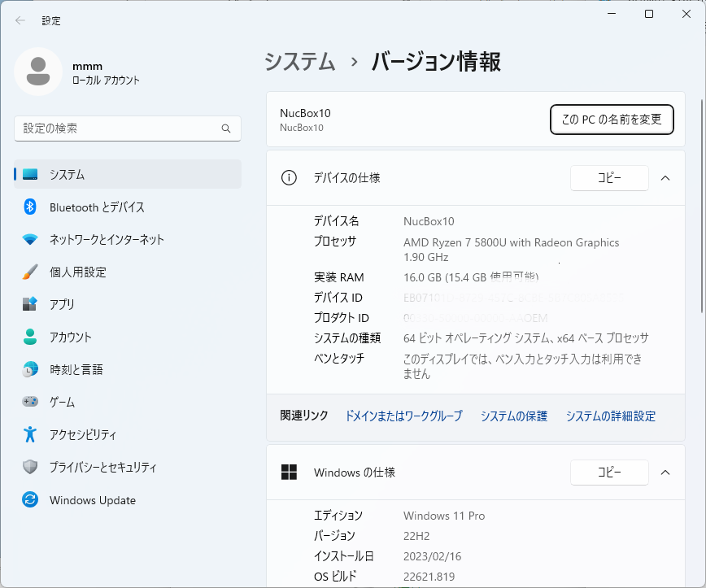The width and height of the screenshot is (706, 588).
Task: Go to ネットワークとインターネット settings
Action: click(x=128, y=239)
